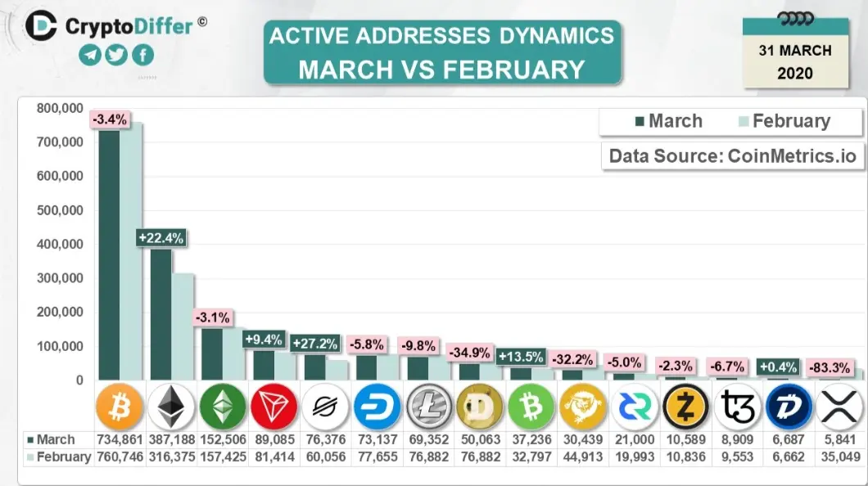Image resolution: width=868 pixels, height=486 pixels.
Task: Select the green Ethereum Classic icon
Action: click(x=223, y=407)
